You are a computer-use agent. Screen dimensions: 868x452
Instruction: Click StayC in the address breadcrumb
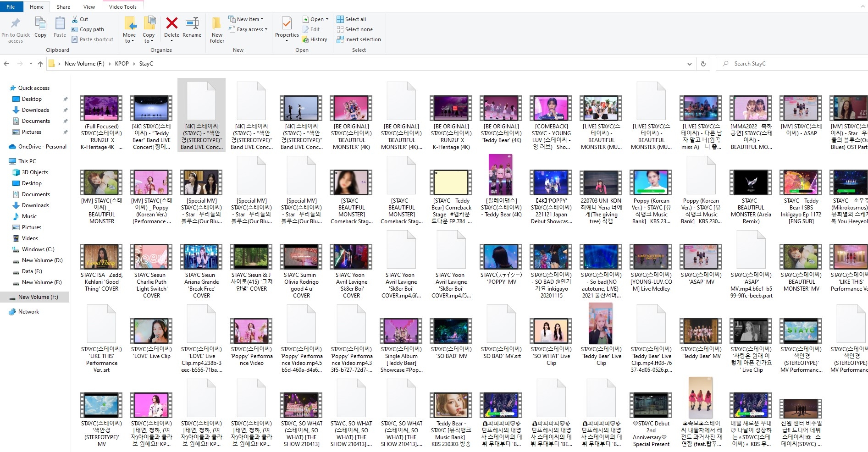click(146, 64)
